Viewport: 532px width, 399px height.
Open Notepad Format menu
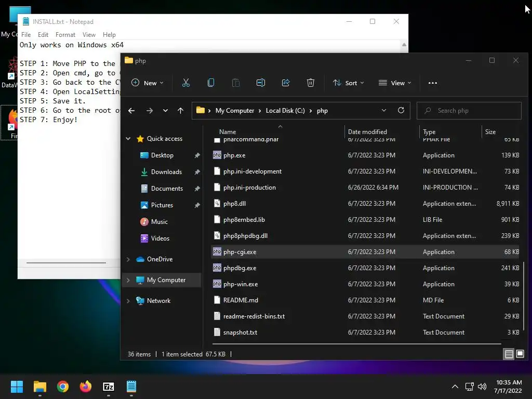pyautogui.click(x=65, y=35)
